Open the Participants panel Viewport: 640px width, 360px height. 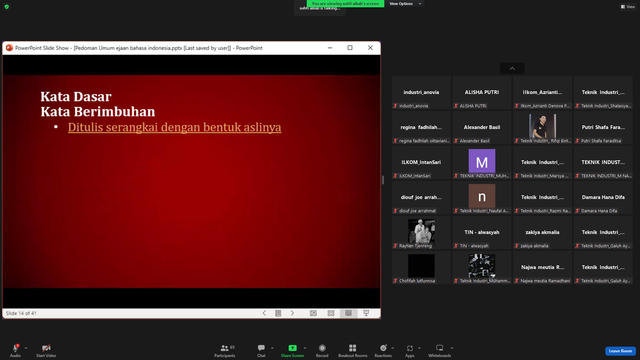pyautogui.click(x=224, y=350)
